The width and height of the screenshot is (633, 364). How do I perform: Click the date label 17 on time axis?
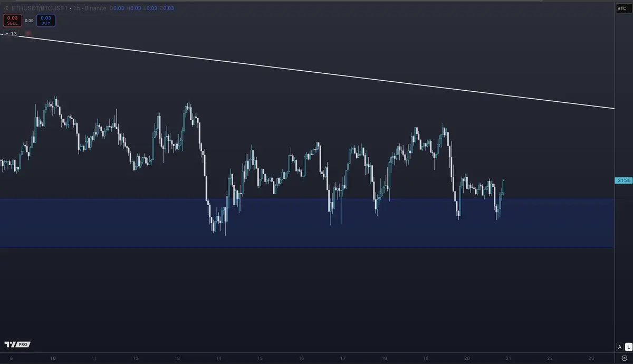pos(342,358)
